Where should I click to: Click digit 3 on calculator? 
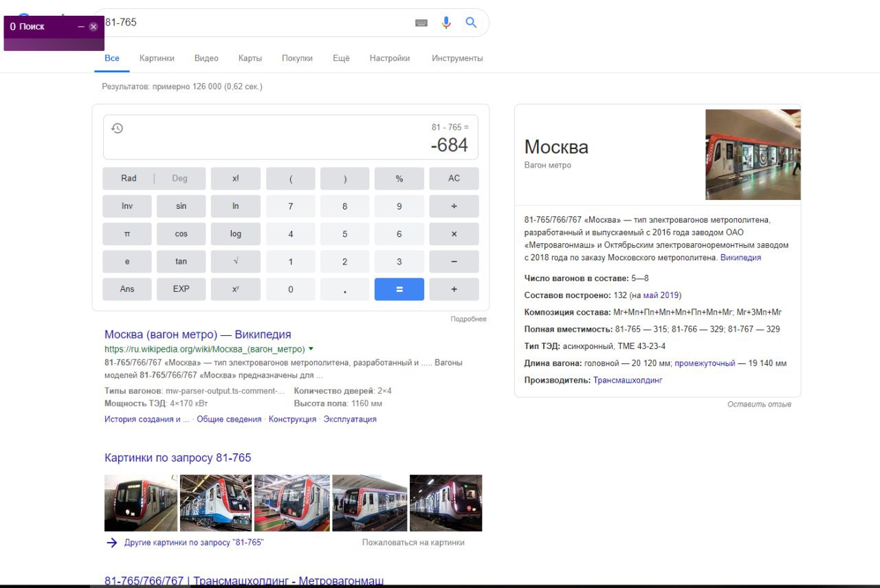pyautogui.click(x=399, y=261)
